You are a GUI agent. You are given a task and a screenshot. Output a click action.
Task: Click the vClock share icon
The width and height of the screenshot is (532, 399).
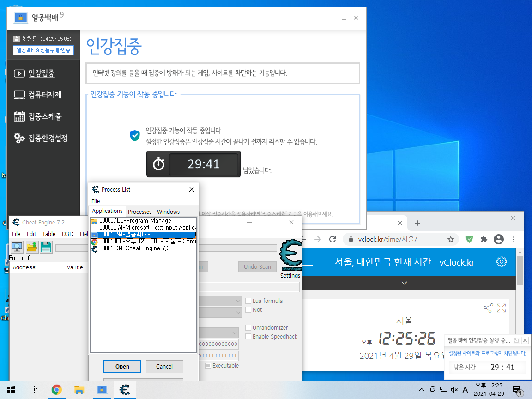click(x=488, y=308)
